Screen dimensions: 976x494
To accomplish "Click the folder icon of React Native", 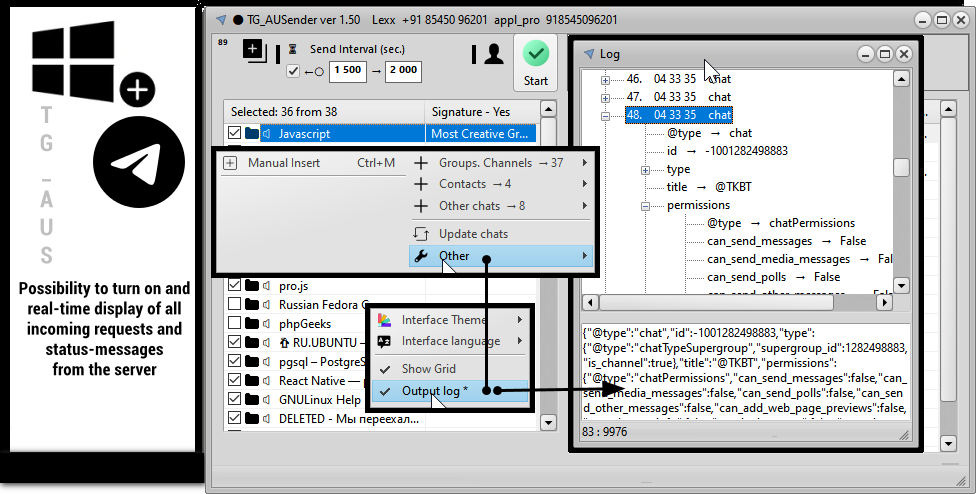I will tap(252, 380).
